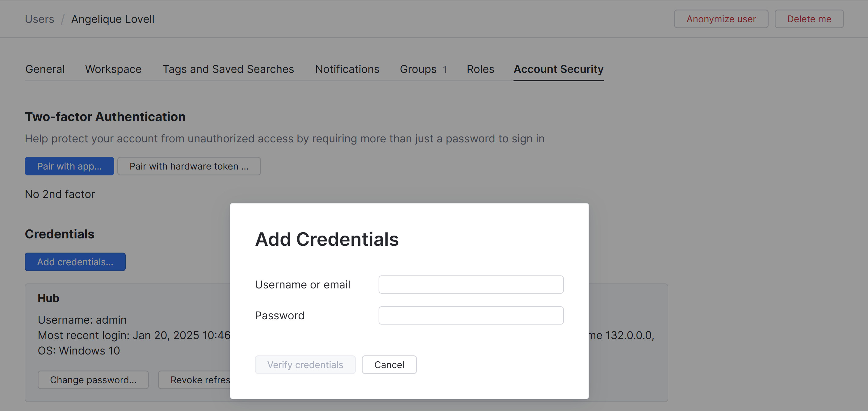This screenshot has height=411, width=868.
Task: Focus the Username or email field
Action: pyautogui.click(x=471, y=284)
